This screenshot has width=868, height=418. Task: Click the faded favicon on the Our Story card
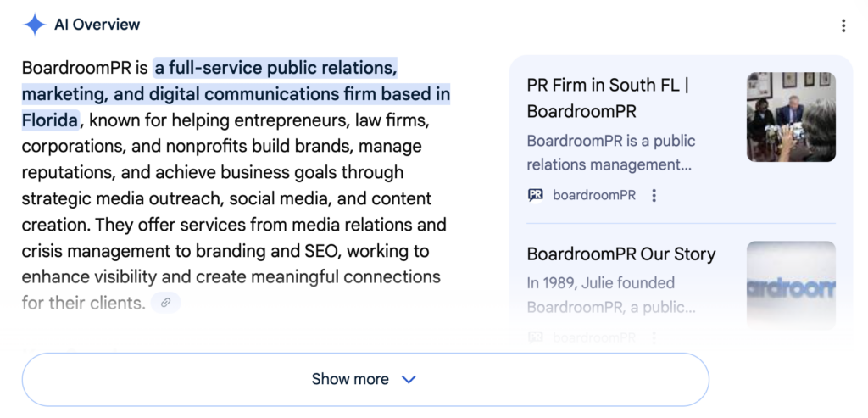(536, 337)
